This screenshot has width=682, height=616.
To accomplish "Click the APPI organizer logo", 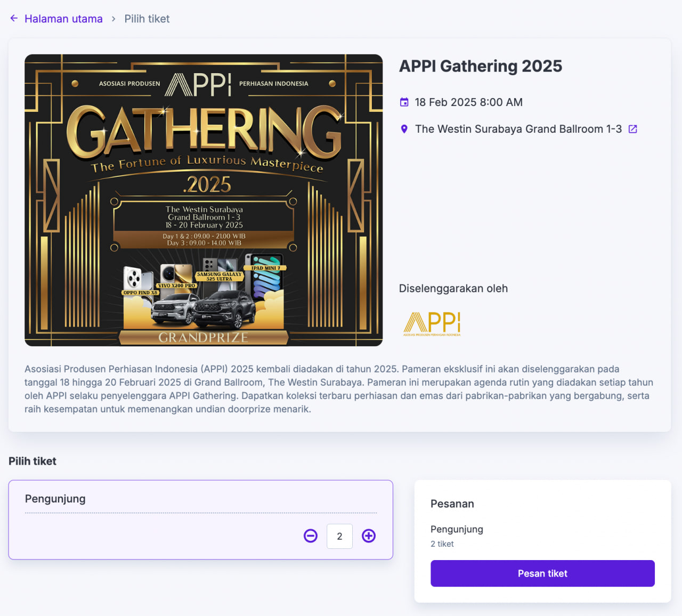I will pos(432,323).
